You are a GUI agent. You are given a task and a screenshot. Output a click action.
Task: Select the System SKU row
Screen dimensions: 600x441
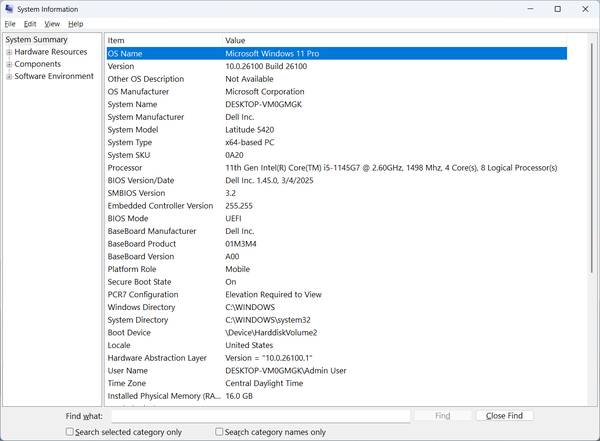pos(337,155)
